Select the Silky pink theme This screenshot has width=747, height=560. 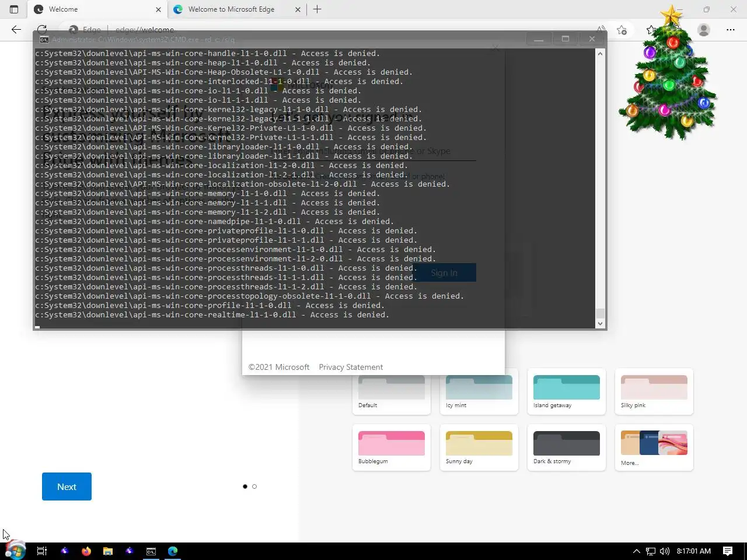click(654, 392)
